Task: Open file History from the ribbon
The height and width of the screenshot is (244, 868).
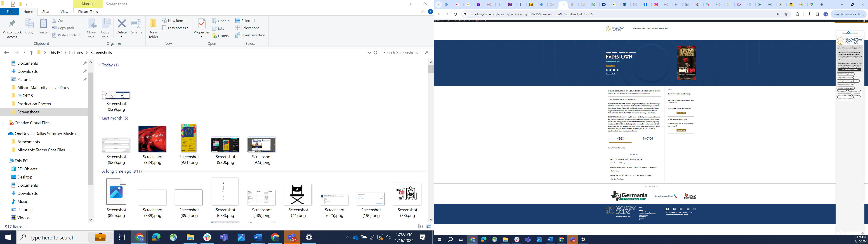Action: [221, 36]
